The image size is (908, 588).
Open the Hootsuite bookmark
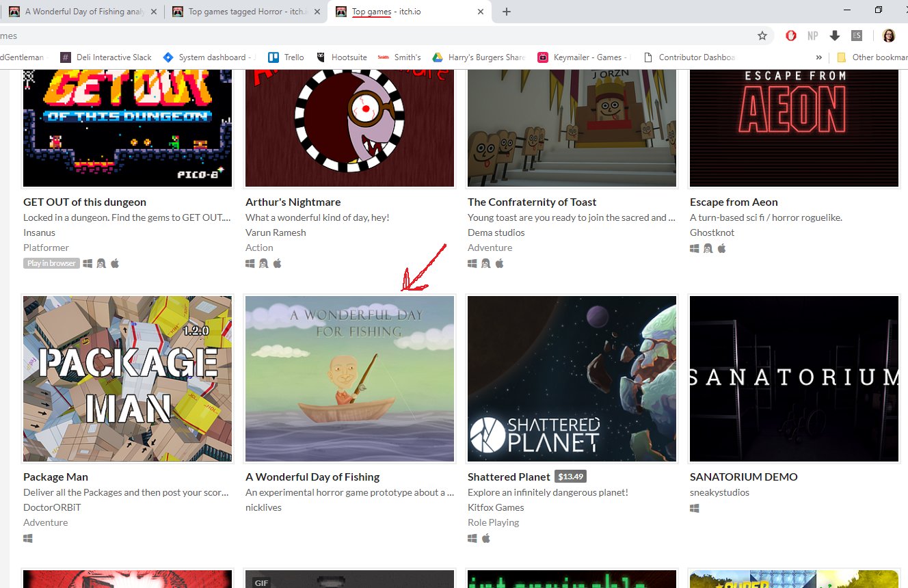(x=342, y=57)
